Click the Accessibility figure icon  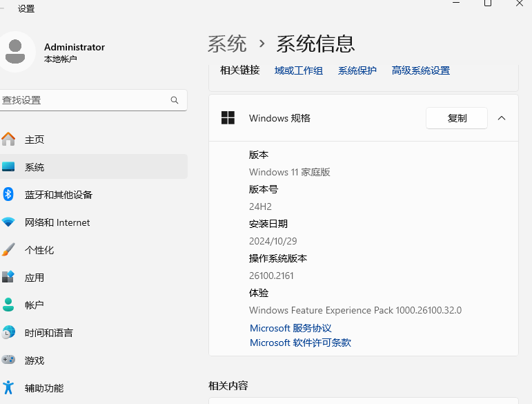[x=8, y=387]
